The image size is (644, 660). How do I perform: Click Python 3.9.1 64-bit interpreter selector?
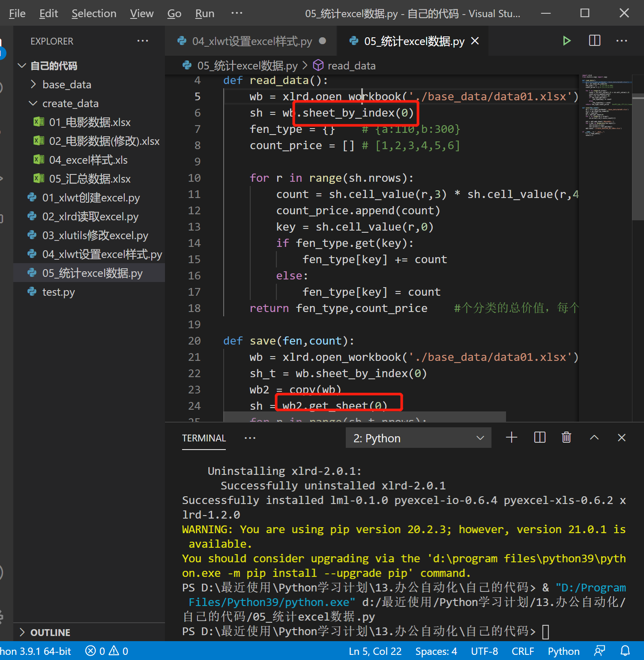[x=35, y=651]
